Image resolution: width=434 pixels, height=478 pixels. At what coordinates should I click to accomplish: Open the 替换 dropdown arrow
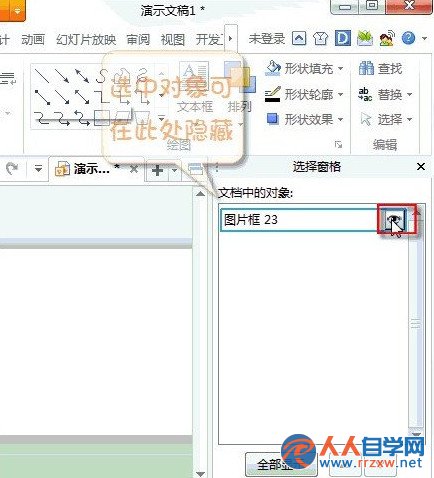point(409,95)
